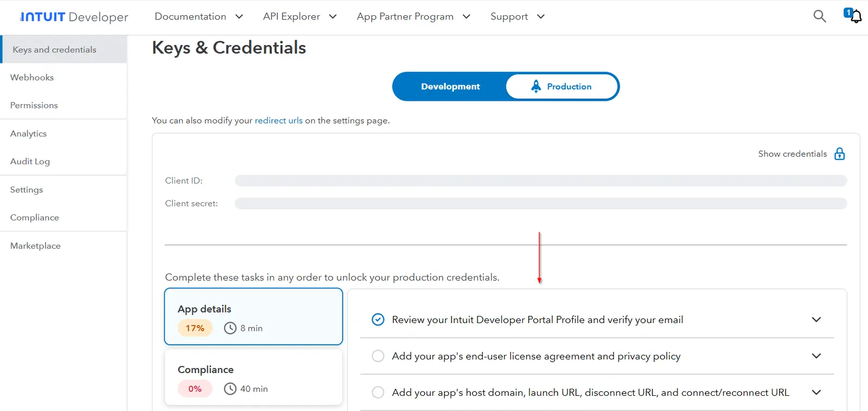Viewport: 868px width, 411px height.
Task: Select the App details task card
Action: 253,316
